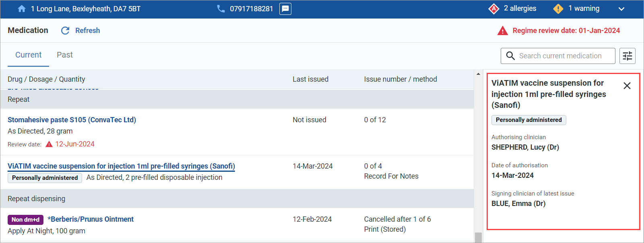Switch to the Current tab

pyautogui.click(x=28, y=55)
